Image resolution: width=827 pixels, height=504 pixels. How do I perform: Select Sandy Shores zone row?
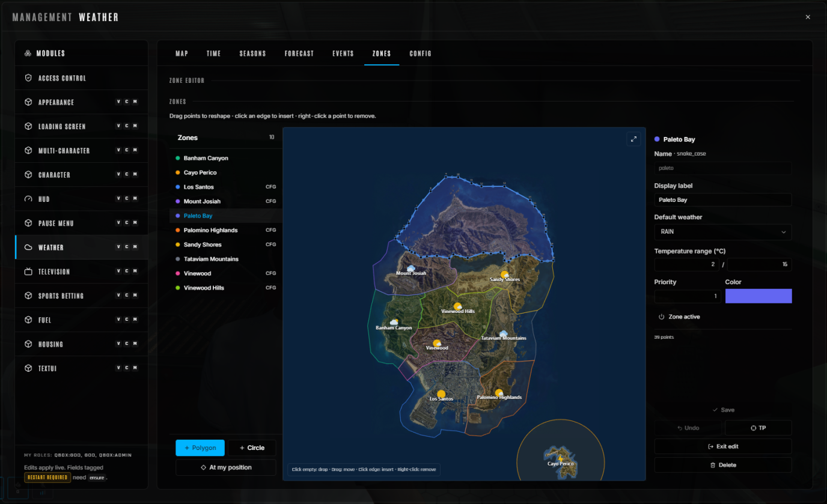[225, 244]
